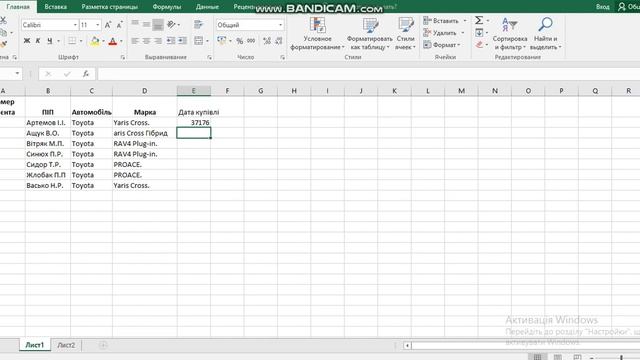Apply the red font color
640x360 pixels.
coord(113,41)
